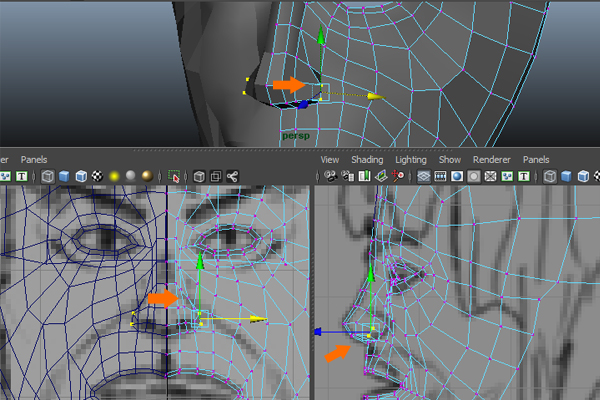The height and width of the screenshot is (400, 600).
Task: Select textured checker display in front panel
Action: coord(97,176)
